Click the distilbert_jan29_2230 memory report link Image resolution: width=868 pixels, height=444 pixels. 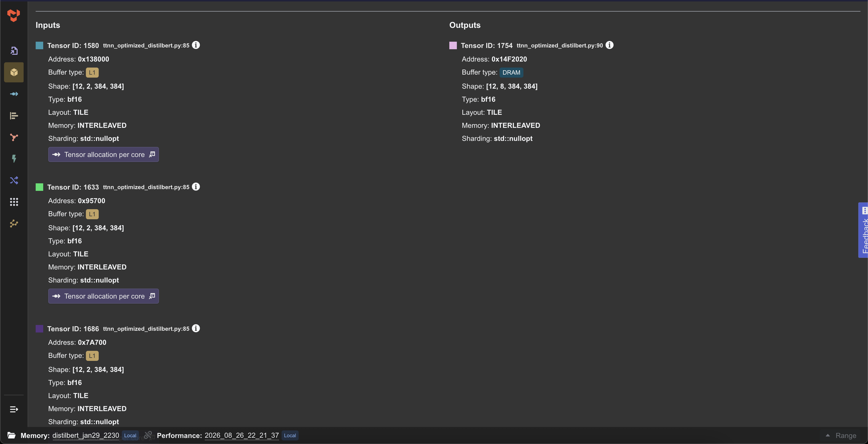coord(86,435)
